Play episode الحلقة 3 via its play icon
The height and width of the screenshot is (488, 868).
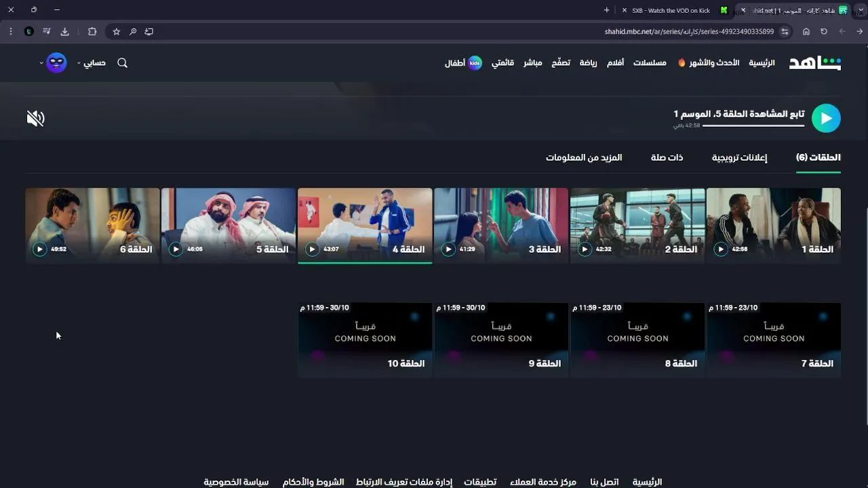(448, 249)
